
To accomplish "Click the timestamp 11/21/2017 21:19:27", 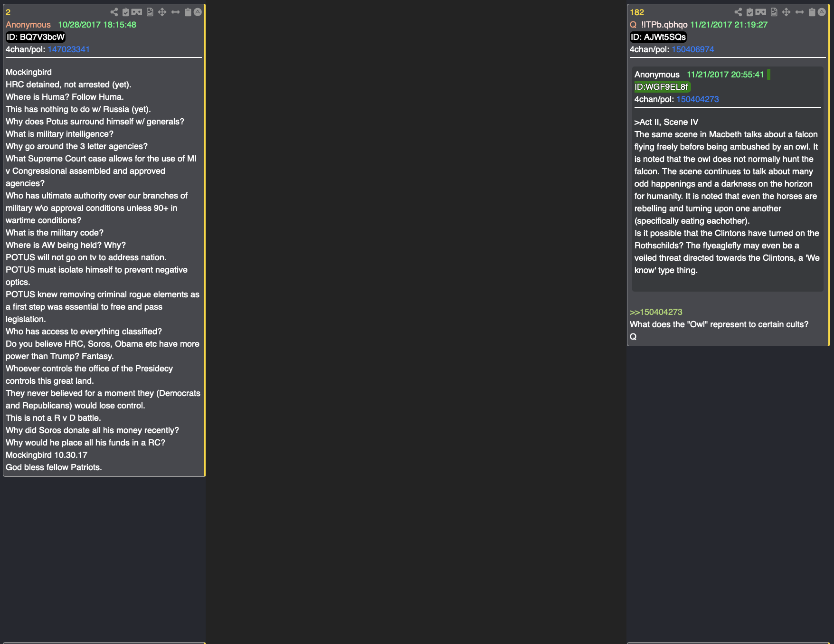I will [729, 25].
